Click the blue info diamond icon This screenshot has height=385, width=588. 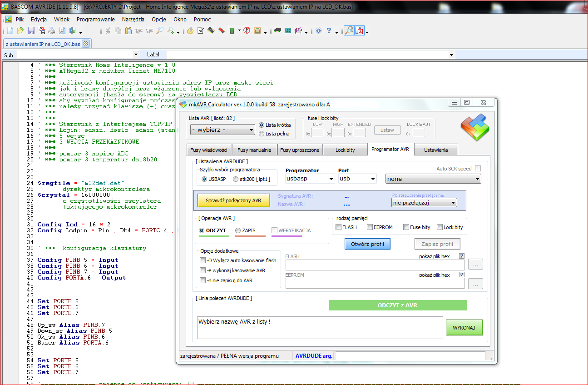[x=318, y=31]
